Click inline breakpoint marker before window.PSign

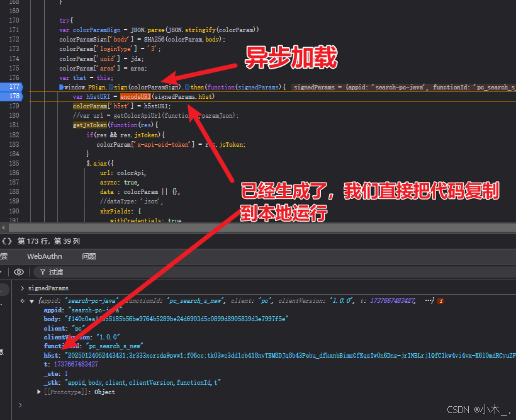pyautogui.click(x=61, y=88)
